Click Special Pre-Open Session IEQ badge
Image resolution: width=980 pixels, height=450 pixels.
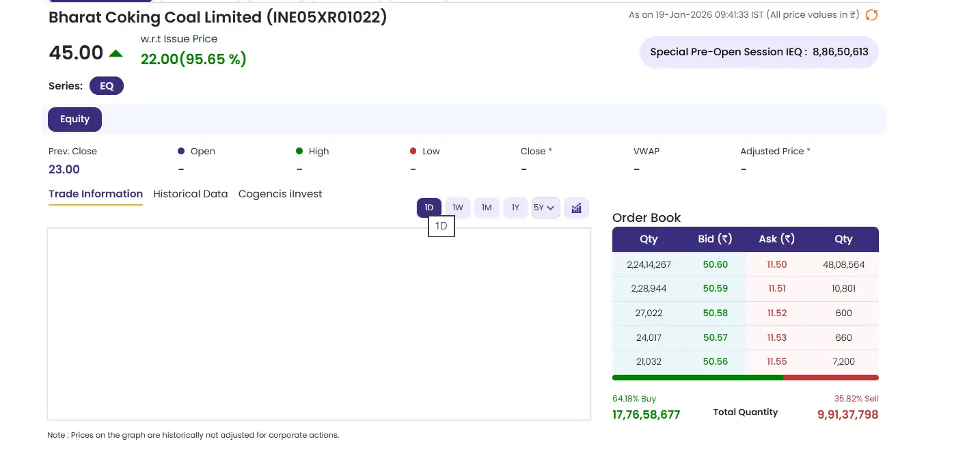(759, 52)
